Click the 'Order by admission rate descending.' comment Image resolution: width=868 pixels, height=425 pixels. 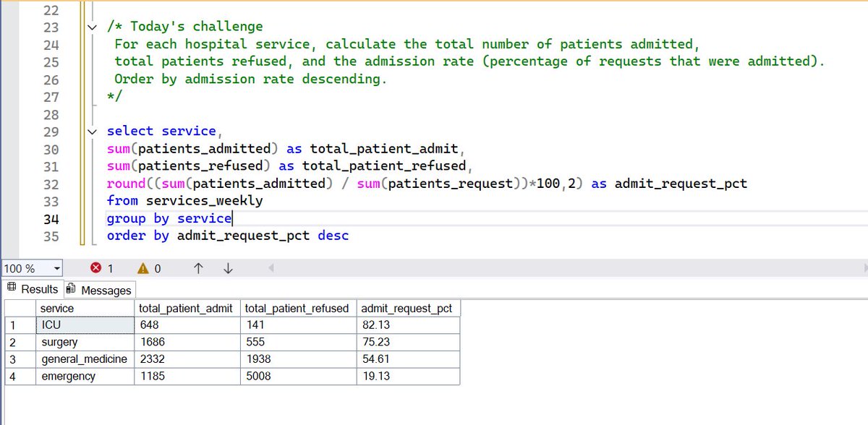click(251, 80)
